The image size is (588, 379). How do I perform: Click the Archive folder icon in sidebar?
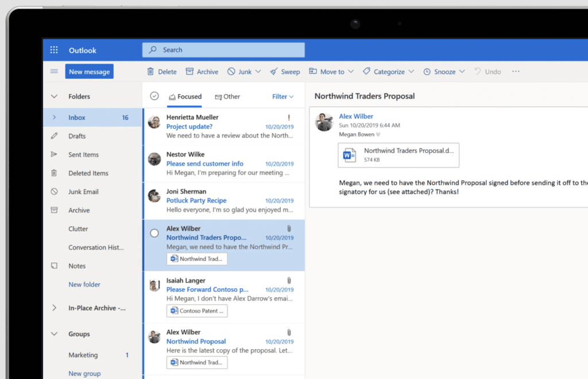(54, 210)
